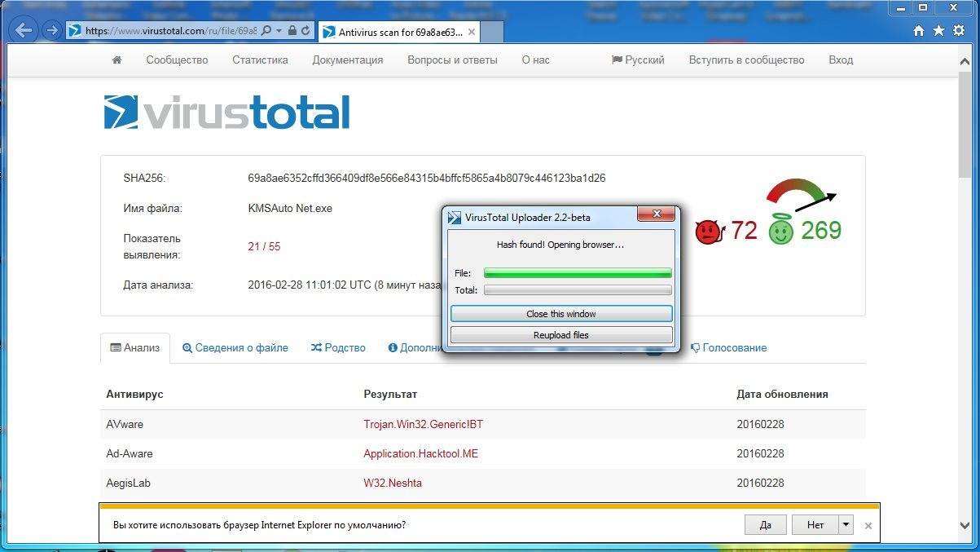The image size is (980, 552).
Task: Open the Internet Explorer tools gear icon
Action: click(x=959, y=31)
